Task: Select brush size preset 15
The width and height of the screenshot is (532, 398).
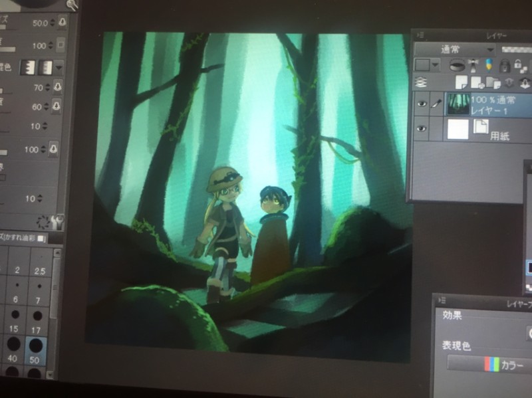Action: [x=14, y=321]
